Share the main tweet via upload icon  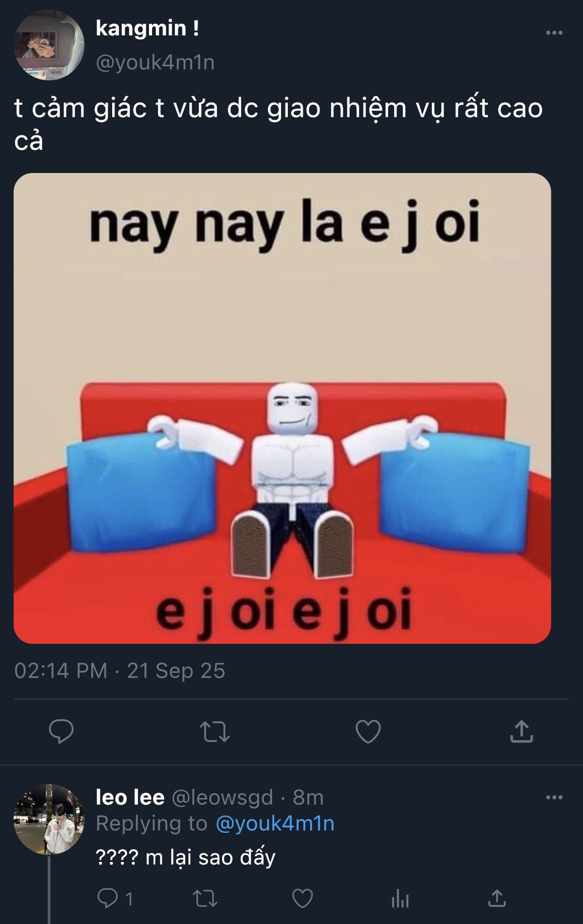tap(521, 731)
